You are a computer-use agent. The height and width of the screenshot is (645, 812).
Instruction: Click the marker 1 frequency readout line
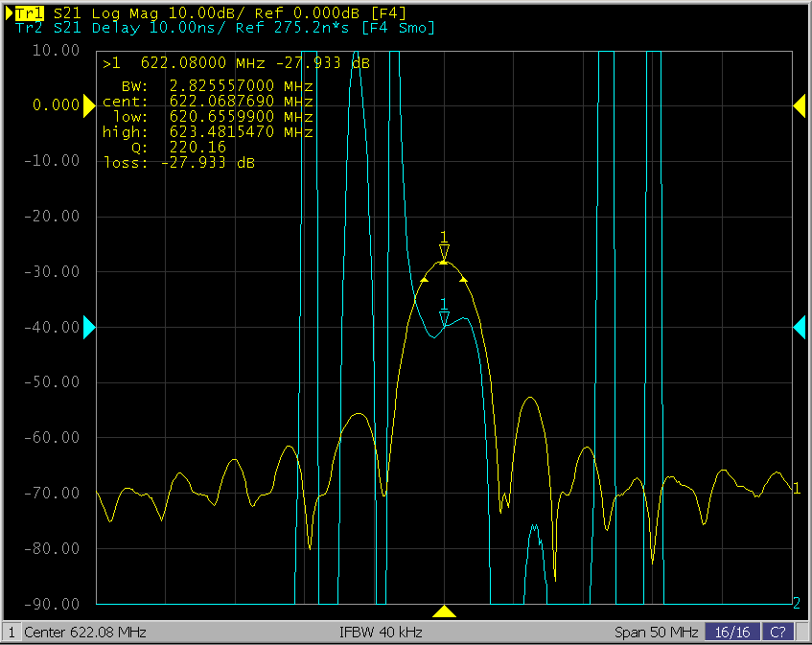(236, 63)
